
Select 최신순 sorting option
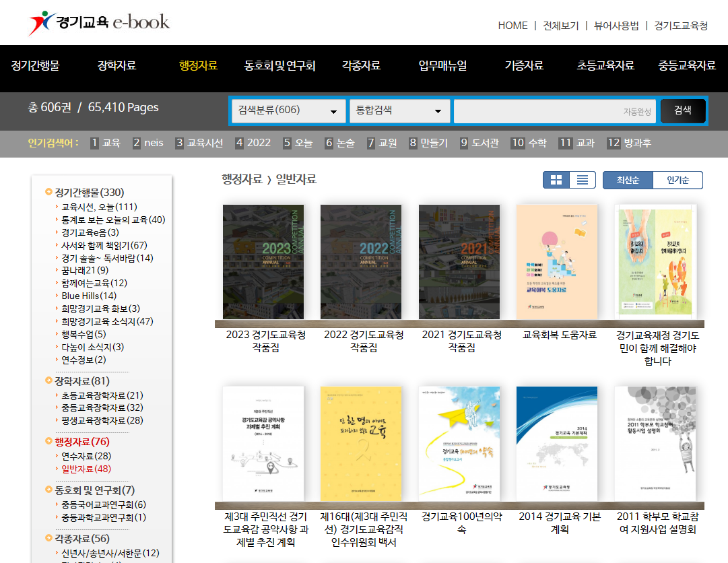click(x=628, y=180)
